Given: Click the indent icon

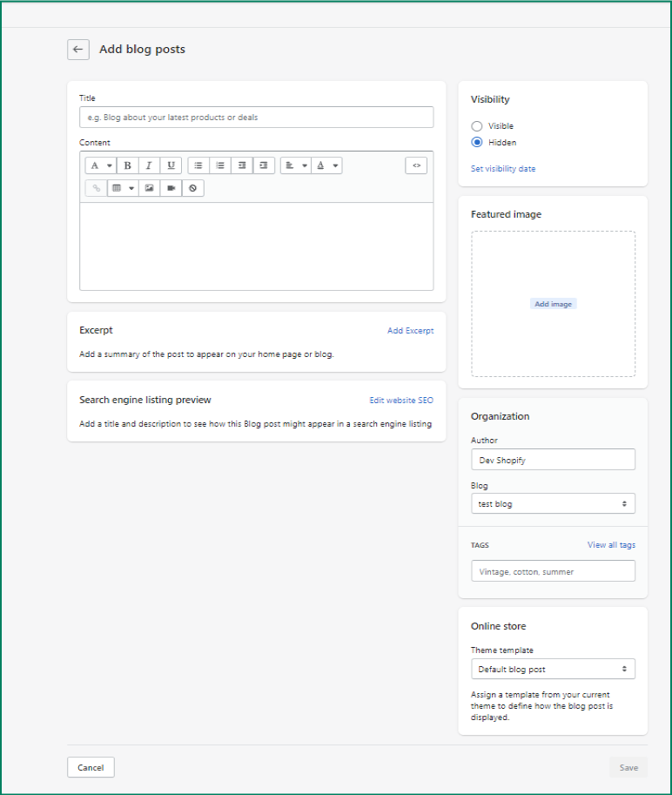Looking at the screenshot, I should pyautogui.click(x=264, y=165).
